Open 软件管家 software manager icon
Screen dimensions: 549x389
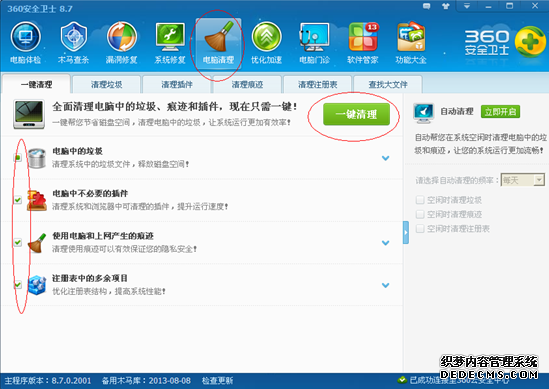tap(363, 43)
